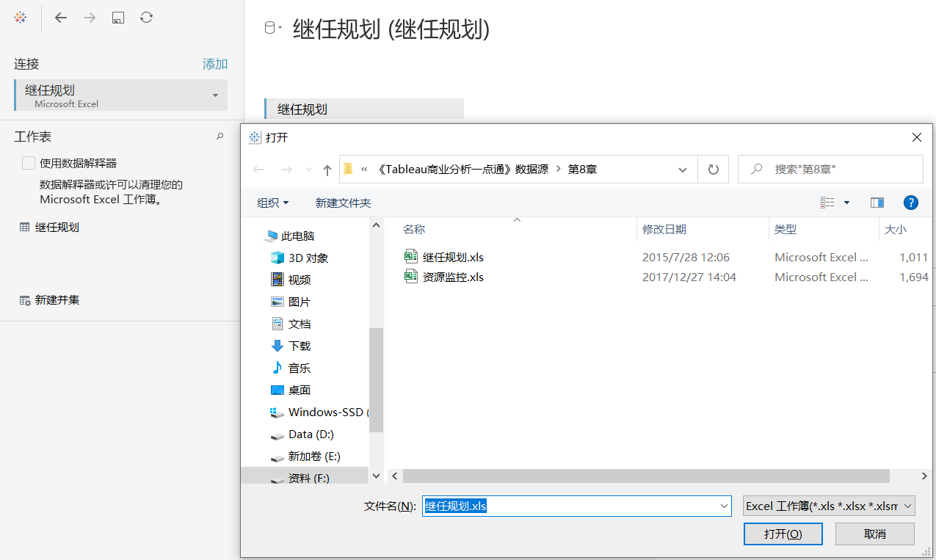Select the 继任规划 worksheet in Tableau
Screen dimensions: 936x560
(57, 228)
